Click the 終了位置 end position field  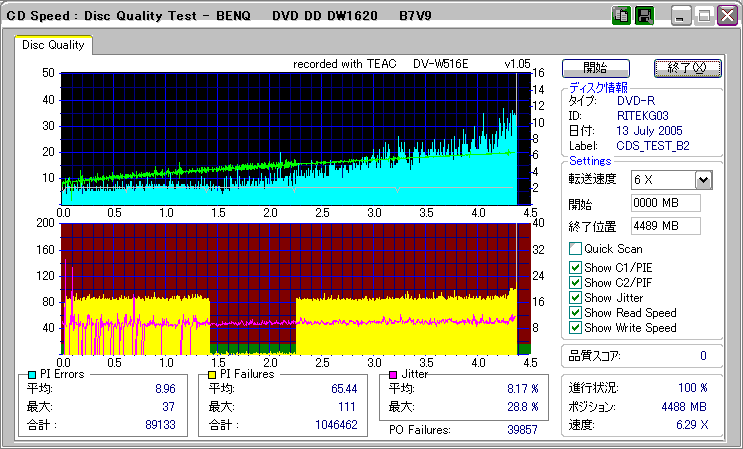[665, 225]
